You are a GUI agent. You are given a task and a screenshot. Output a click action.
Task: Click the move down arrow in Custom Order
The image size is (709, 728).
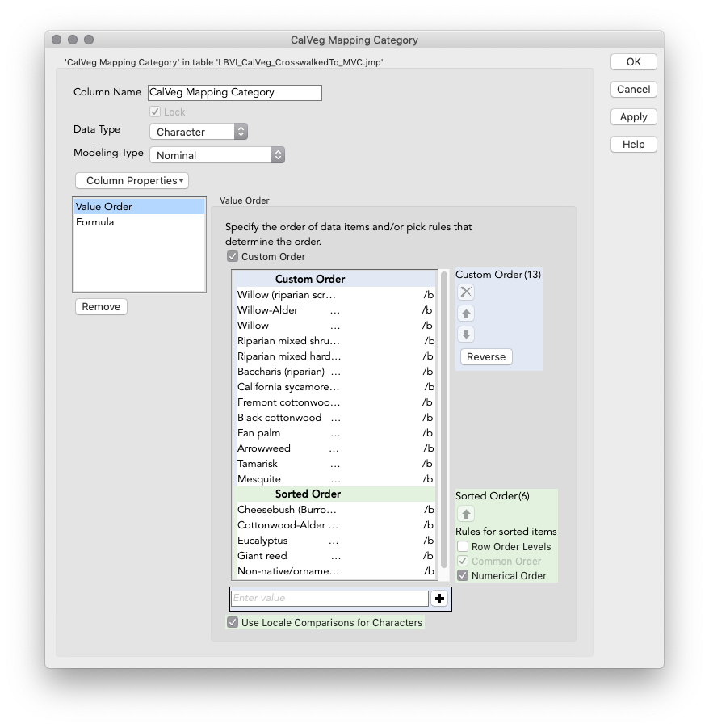466,335
